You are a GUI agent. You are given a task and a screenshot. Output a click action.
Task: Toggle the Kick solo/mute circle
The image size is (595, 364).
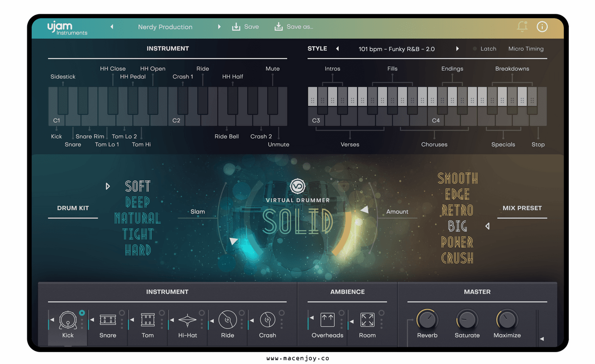click(82, 313)
